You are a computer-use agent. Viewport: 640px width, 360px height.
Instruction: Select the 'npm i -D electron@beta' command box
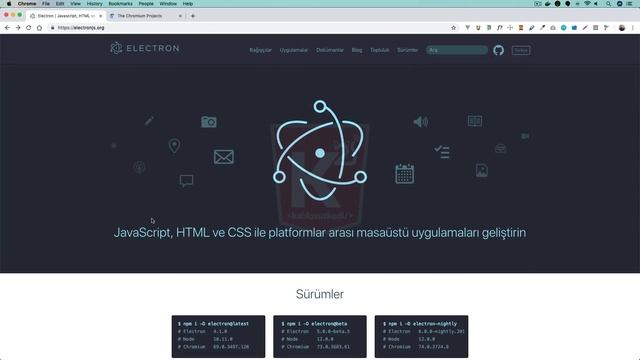click(x=320, y=336)
